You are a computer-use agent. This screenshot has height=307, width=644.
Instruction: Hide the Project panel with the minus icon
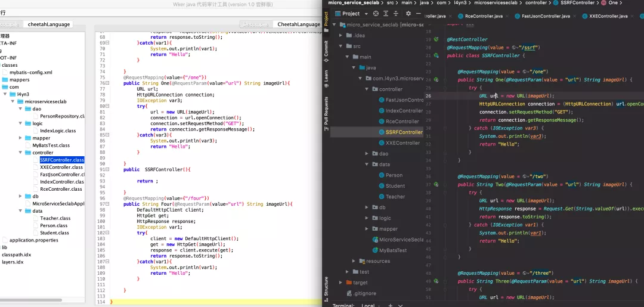(x=418, y=14)
